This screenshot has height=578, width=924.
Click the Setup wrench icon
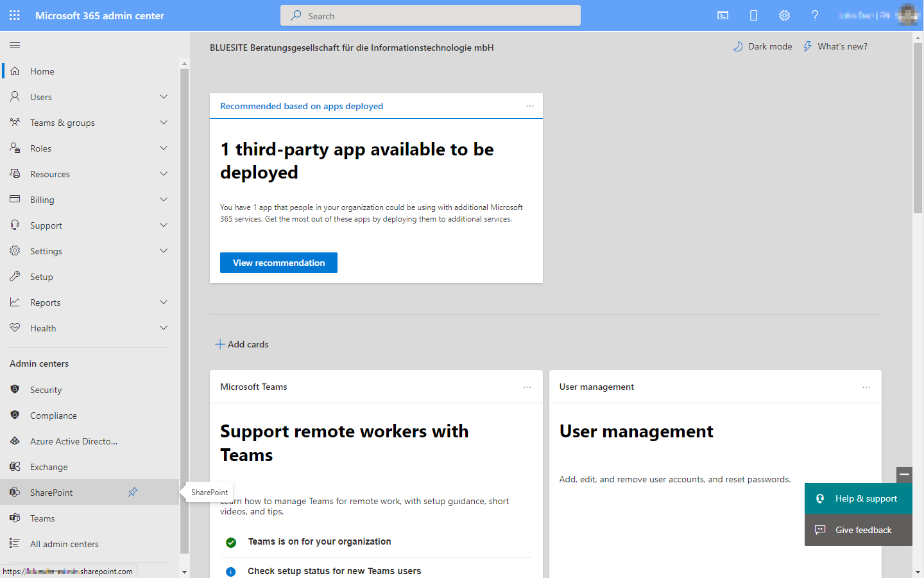(x=15, y=277)
